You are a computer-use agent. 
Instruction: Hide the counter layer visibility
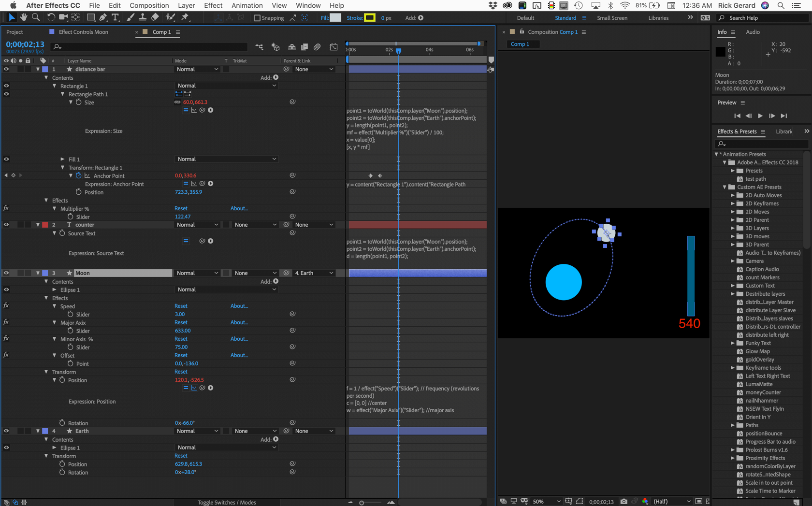6,225
